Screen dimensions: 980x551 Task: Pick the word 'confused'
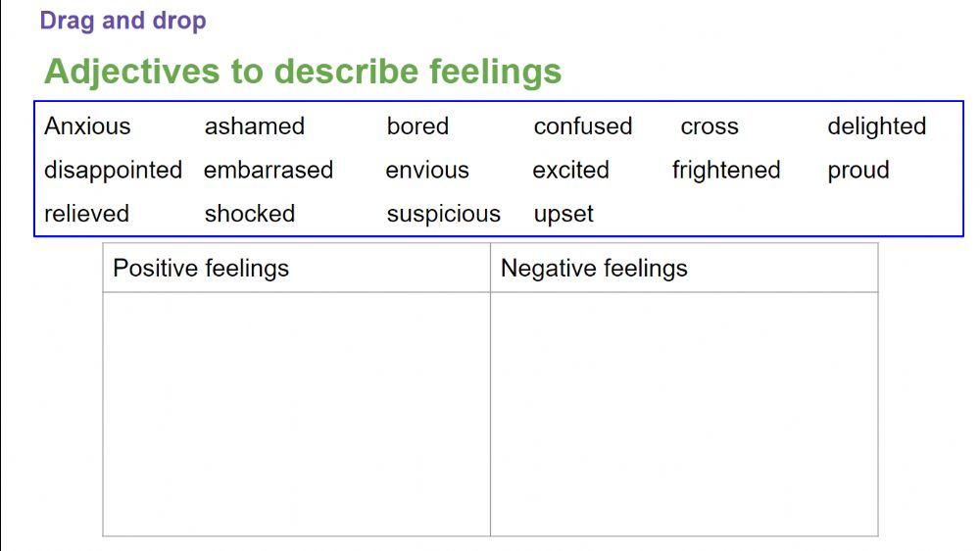(582, 126)
